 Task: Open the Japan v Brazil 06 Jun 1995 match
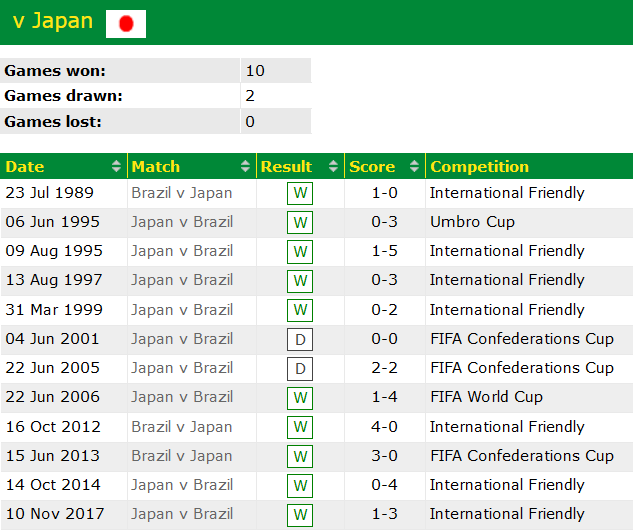[182, 222]
